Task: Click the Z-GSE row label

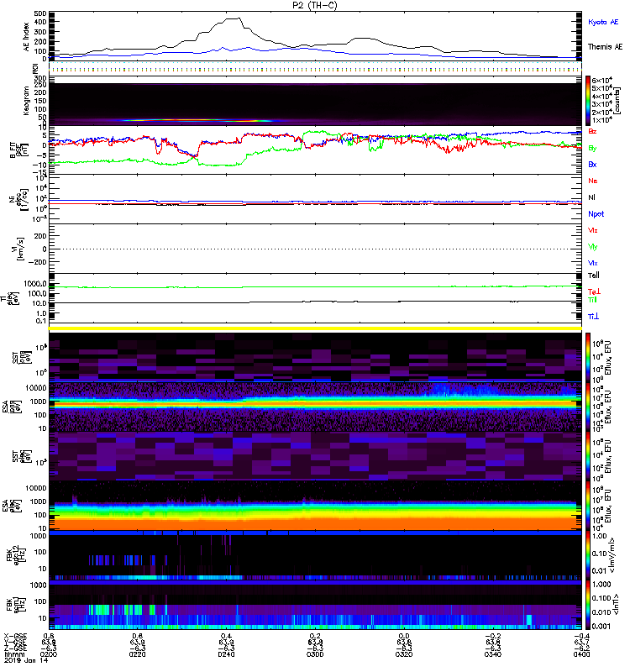Action: click(x=14, y=648)
